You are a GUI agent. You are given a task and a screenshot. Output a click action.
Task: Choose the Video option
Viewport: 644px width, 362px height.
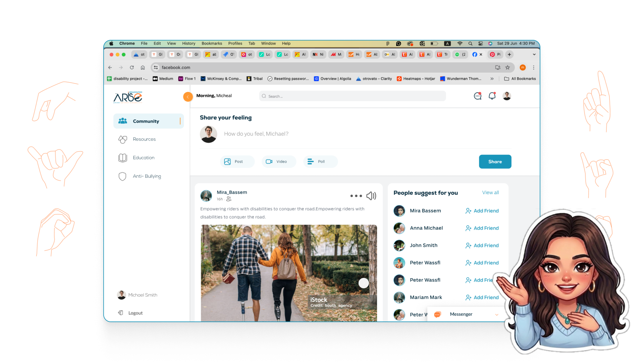coord(279,162)
